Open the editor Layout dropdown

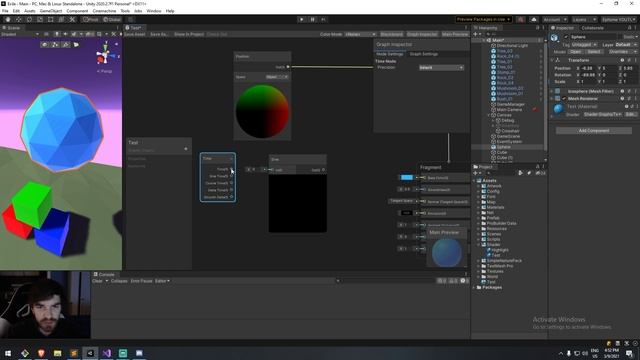[x=618, y=20]
